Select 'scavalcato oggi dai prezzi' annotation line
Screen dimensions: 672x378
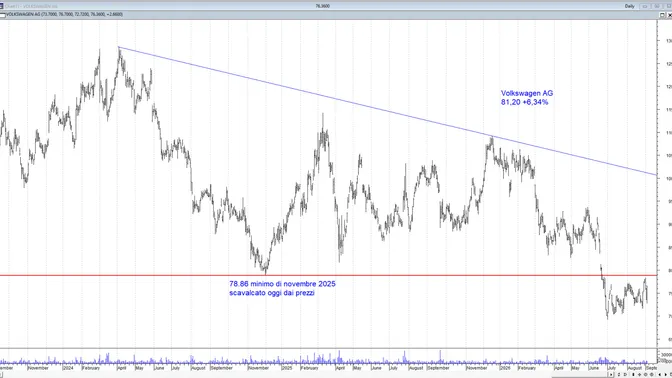click(272, 293)
